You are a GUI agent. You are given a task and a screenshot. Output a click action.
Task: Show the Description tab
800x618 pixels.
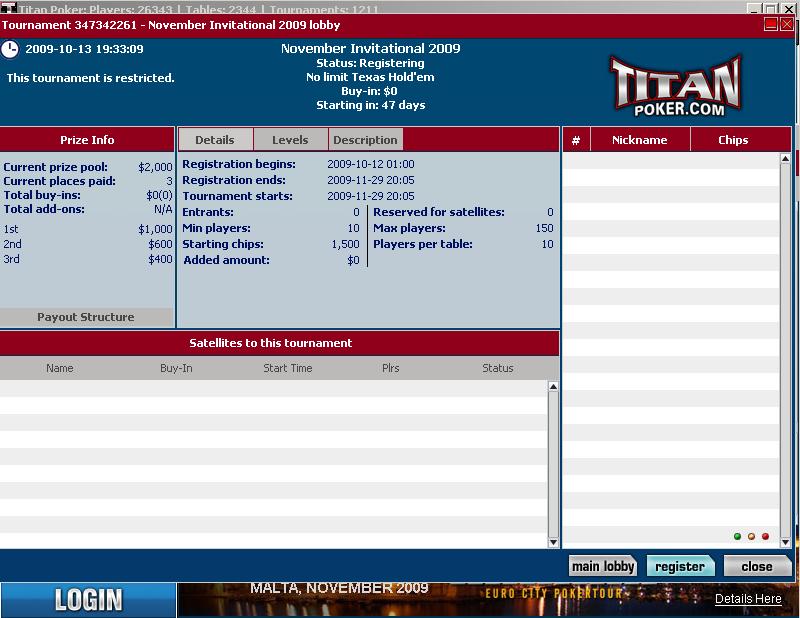click(365, 140)
